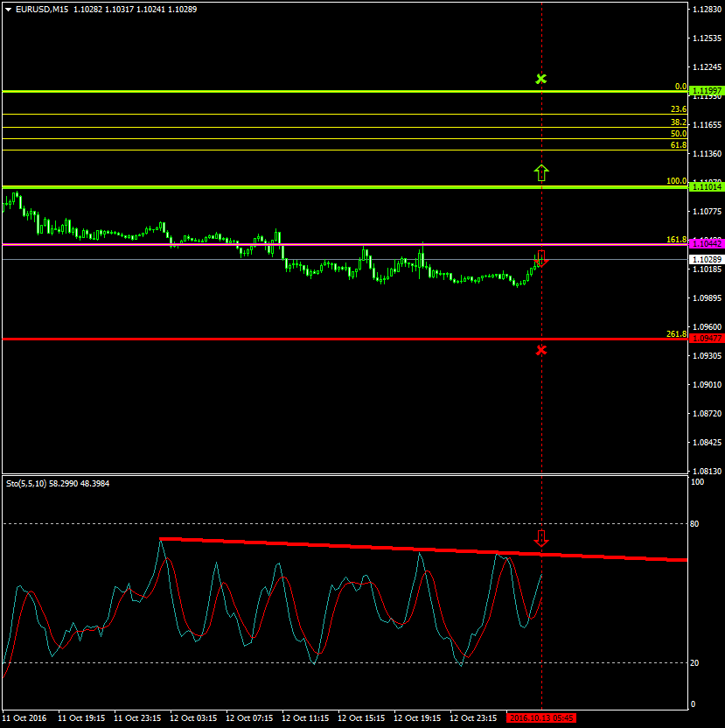Click the green up arrow marker

pyautogui.click(x=541, y=172)
